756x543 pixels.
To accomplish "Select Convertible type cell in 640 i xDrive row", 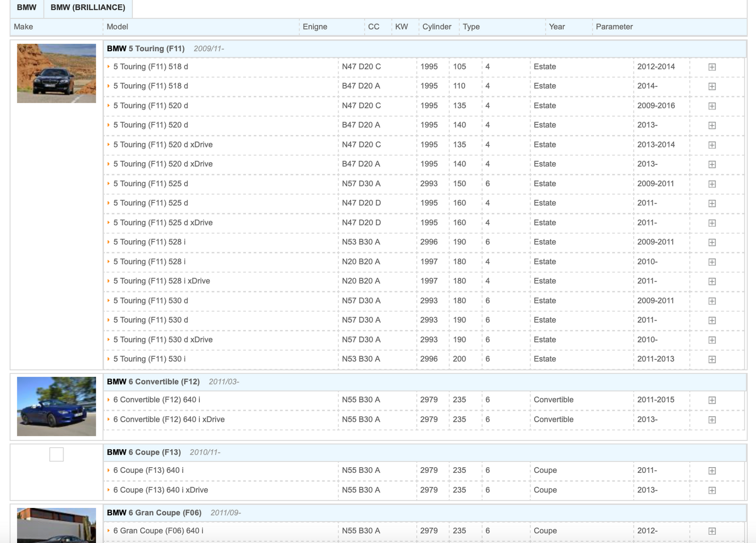I will (554, 420).
